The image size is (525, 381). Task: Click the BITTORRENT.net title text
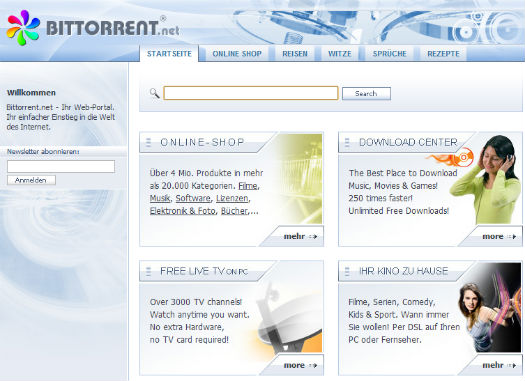[x=113, y=28]
